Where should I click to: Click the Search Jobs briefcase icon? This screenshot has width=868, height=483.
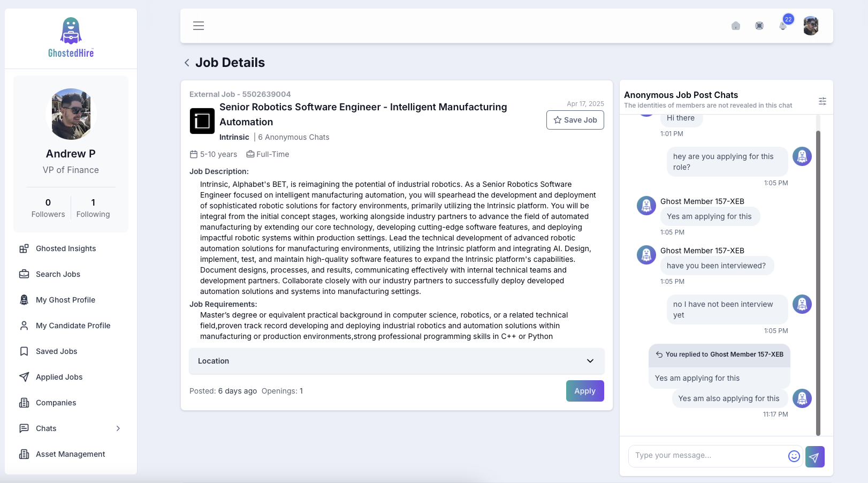(x=24, y=274)
